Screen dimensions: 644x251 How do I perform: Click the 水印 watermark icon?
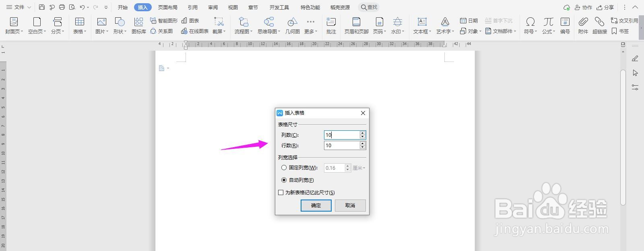[x=398, y=22]
